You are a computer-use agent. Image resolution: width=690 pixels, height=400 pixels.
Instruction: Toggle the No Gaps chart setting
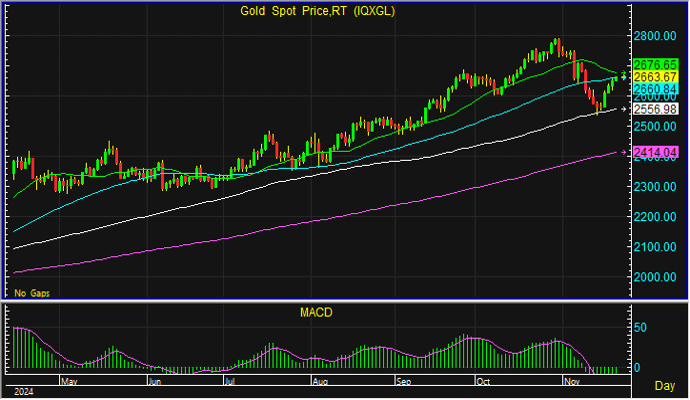point(31,293)
